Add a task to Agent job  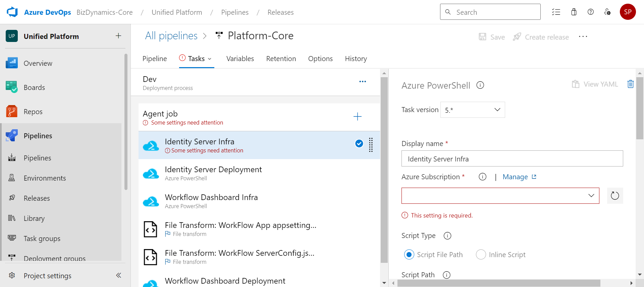pyautogui.click(x=358, y=116)
